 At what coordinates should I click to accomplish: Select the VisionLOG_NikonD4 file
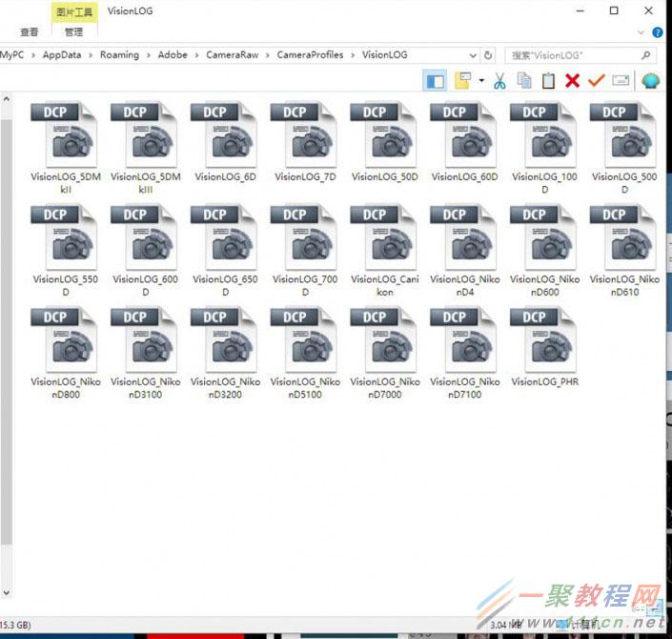point(464,251)
